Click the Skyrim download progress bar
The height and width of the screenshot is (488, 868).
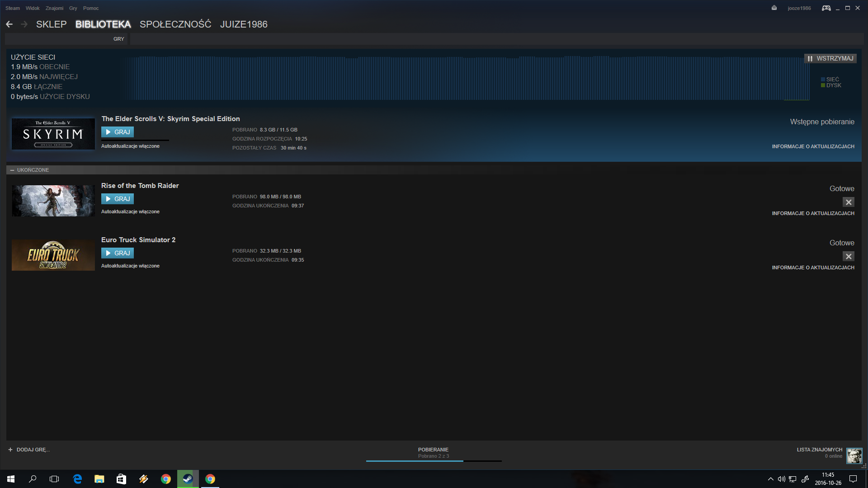coord(135,140)
